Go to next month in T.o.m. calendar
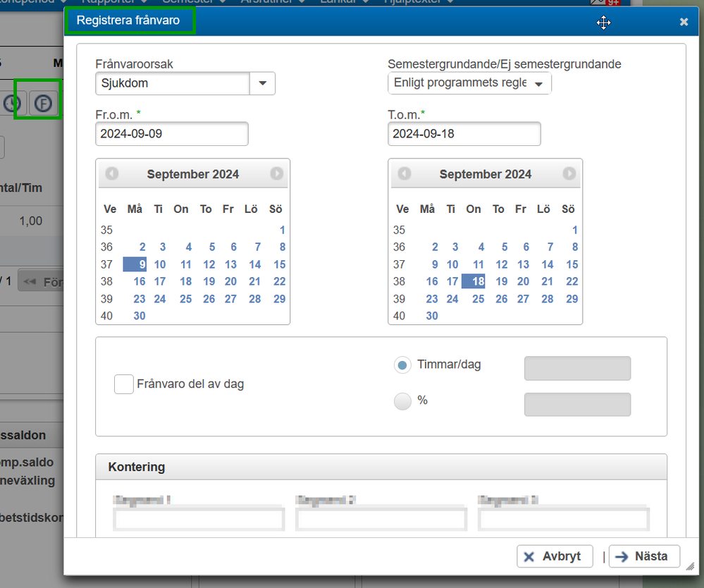 click(x=569, y=173)
